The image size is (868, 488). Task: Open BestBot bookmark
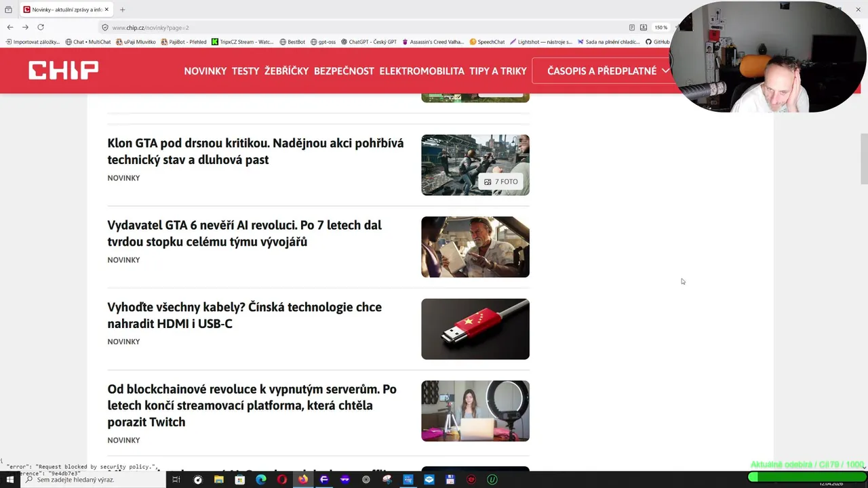(292, 42)
